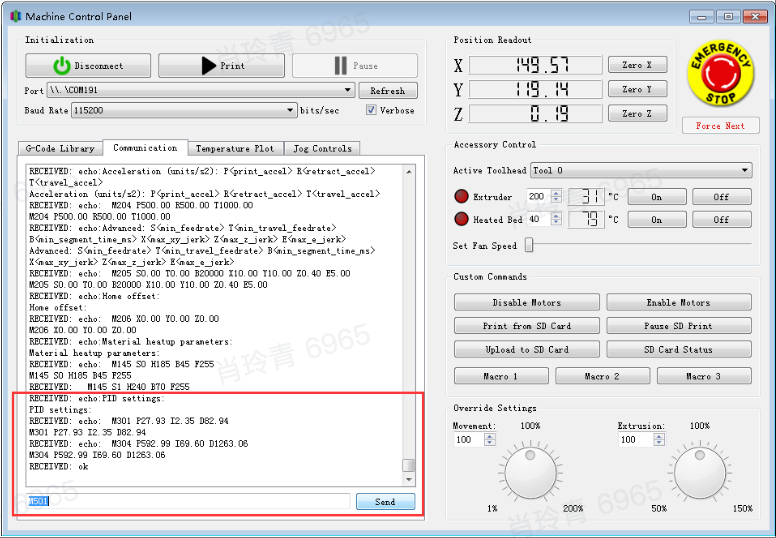776x538 pixels.
Task: Toggle the Verbose checkbox
Action: 372,110
